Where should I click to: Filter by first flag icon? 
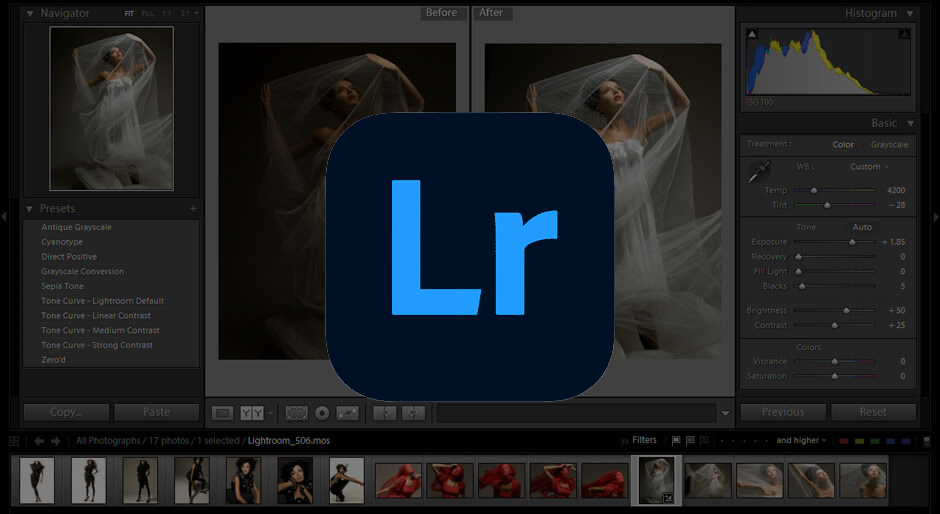tap(676, 441)
